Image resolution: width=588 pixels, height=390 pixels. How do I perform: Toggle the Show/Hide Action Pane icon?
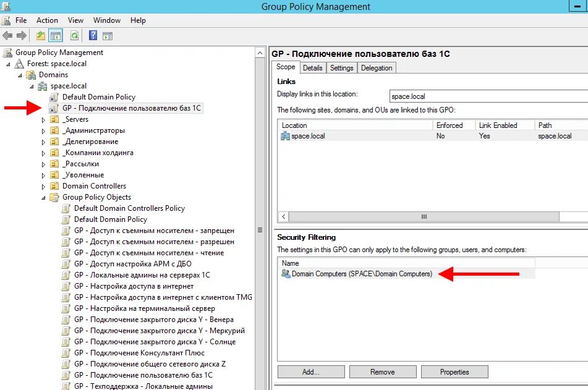[108, 36]
